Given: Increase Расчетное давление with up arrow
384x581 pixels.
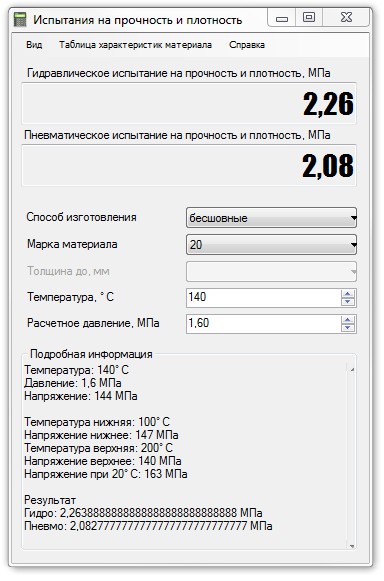Looking at the screenshot, I should [348, 319].
